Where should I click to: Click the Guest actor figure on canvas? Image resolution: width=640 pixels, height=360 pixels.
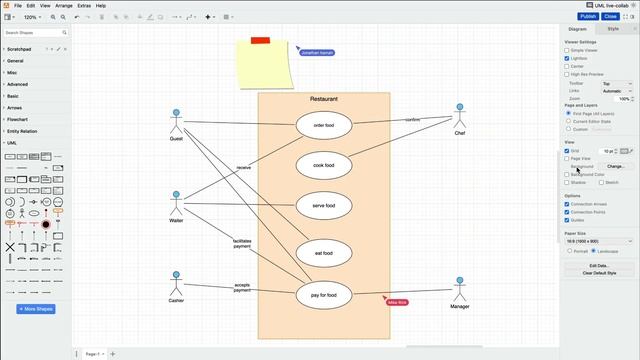(176, 122)
